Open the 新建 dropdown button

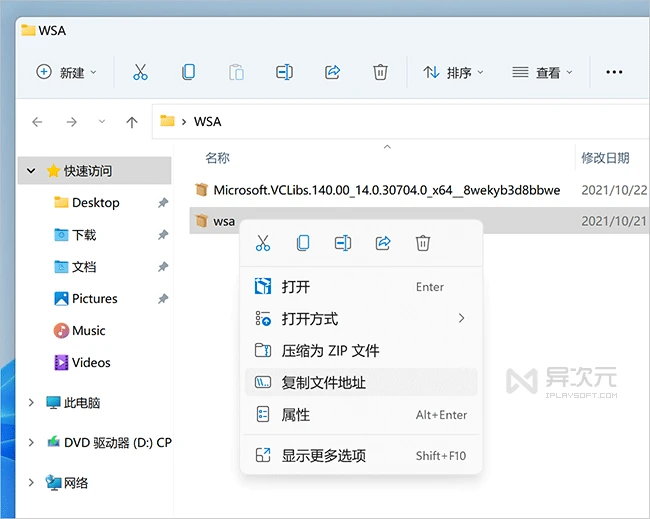point(66,72)
